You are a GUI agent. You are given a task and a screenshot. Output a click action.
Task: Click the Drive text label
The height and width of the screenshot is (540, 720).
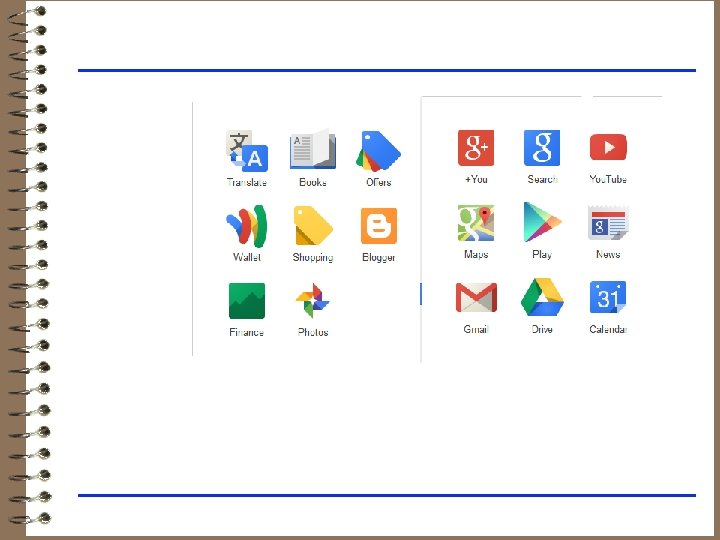pyautogui.click(x=542, y=329)
